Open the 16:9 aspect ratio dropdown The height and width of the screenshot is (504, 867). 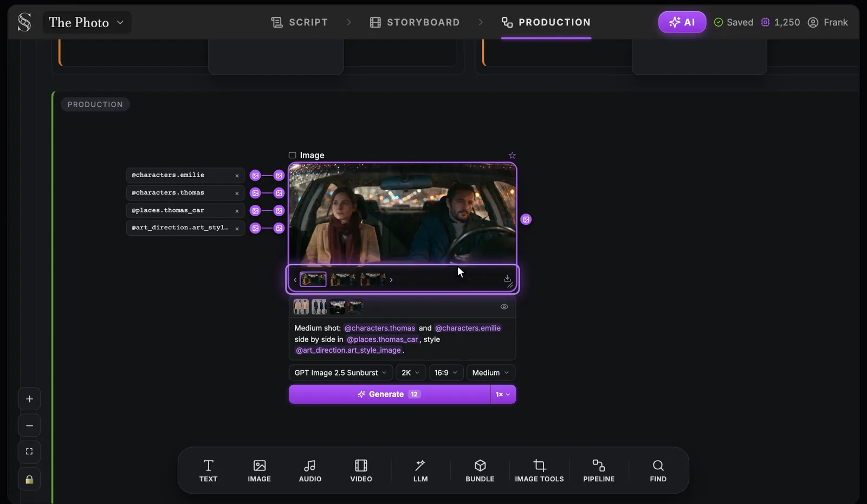445,373
